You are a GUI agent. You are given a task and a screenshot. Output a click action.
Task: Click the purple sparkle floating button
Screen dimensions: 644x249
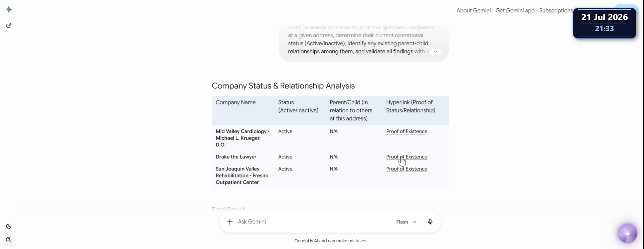627,234
